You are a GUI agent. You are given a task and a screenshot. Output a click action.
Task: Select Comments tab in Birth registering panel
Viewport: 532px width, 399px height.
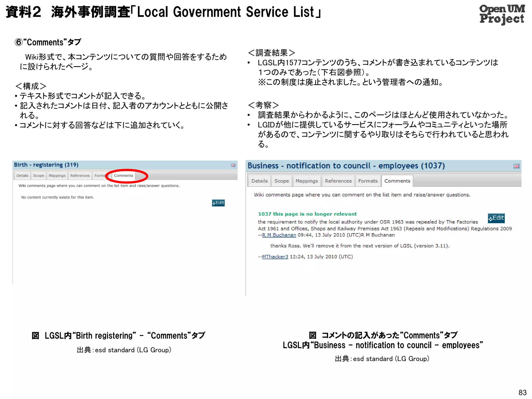point(124,176)
